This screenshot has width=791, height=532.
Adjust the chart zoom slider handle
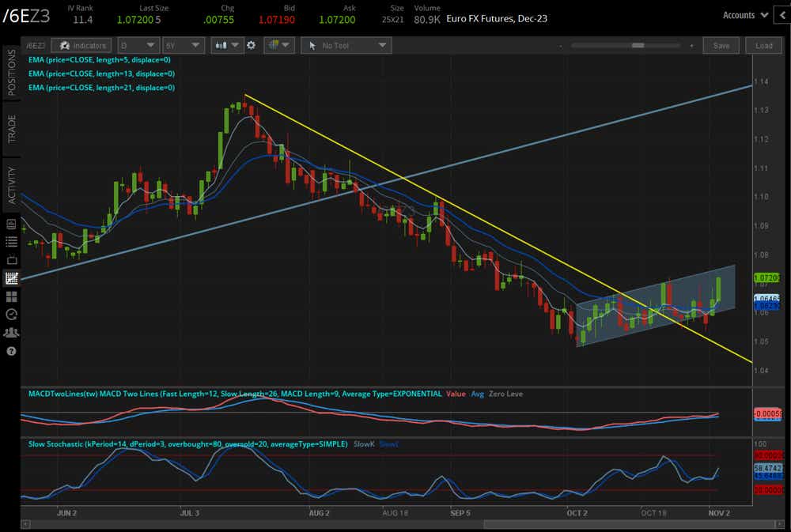(x=638, y=45)
